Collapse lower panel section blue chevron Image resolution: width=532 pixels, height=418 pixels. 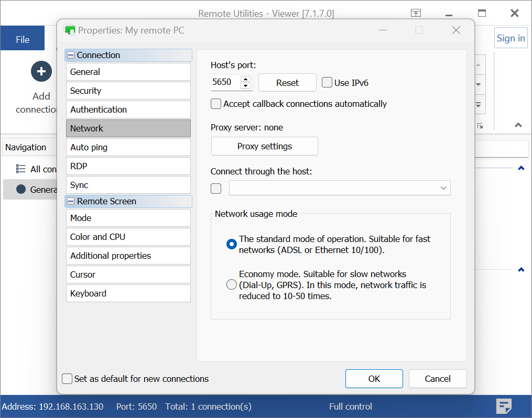[x=521, y=270]
